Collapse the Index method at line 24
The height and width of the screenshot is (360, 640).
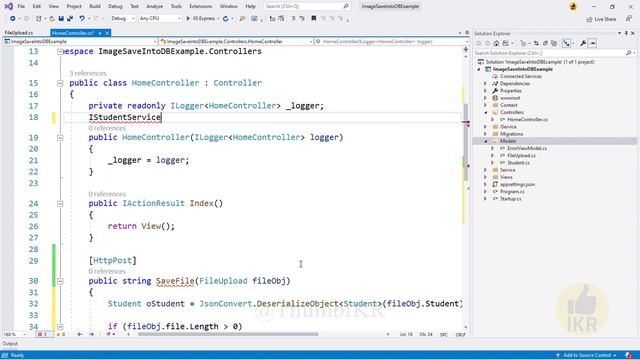click(x=60, y=203)
